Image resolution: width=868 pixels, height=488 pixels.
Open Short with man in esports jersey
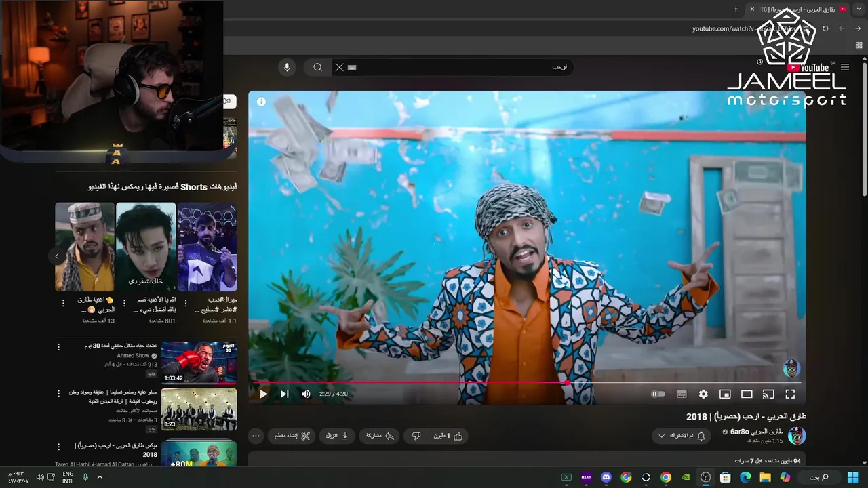point(207,247)
